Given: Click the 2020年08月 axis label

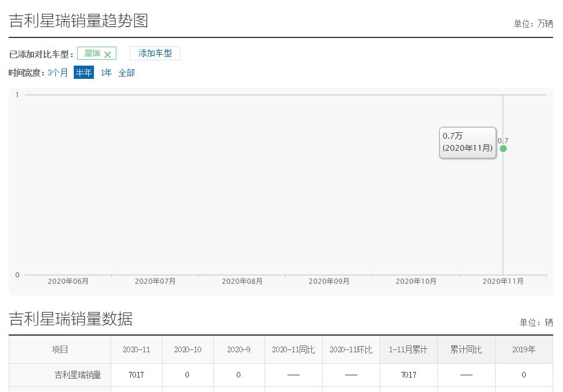Looking at the screenshot, I should tap(242, 281).
